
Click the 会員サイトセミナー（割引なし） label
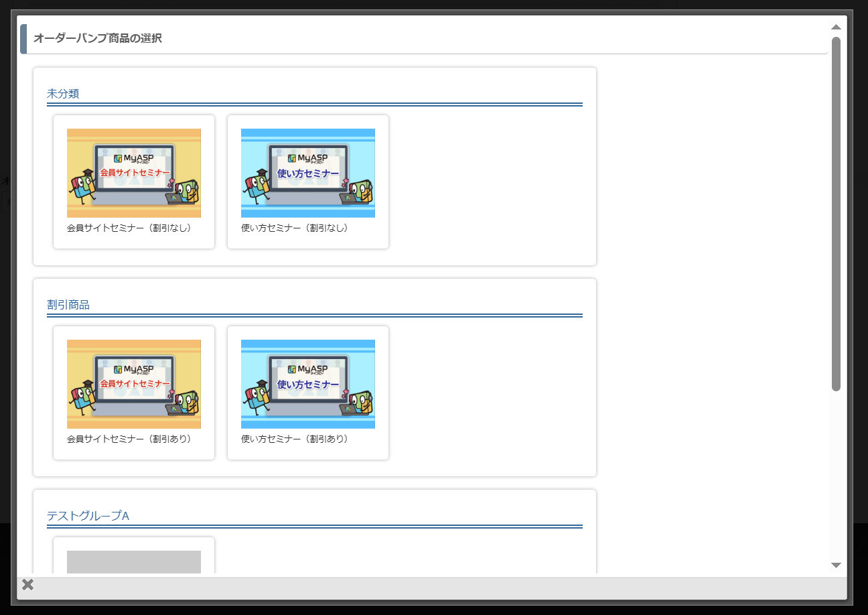[129, 228]
